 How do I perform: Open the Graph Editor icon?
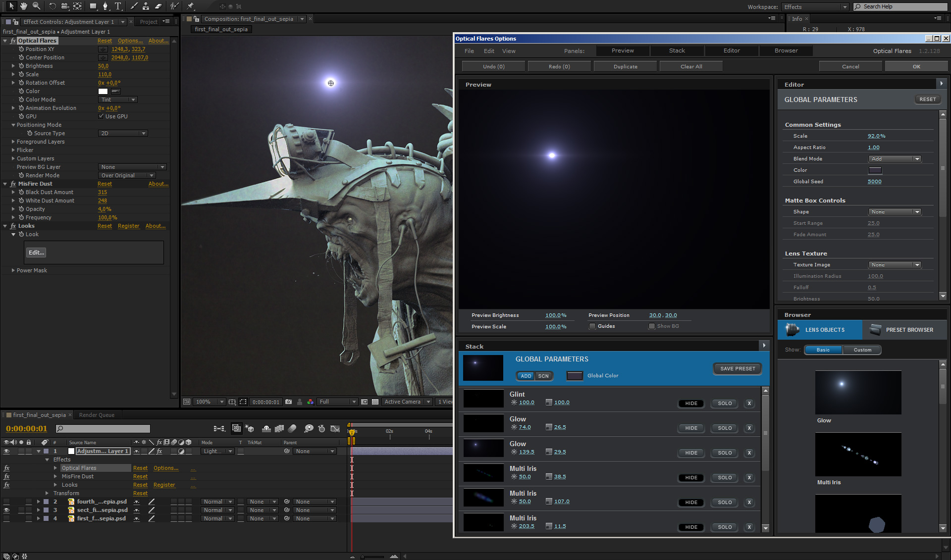(335, 428)
